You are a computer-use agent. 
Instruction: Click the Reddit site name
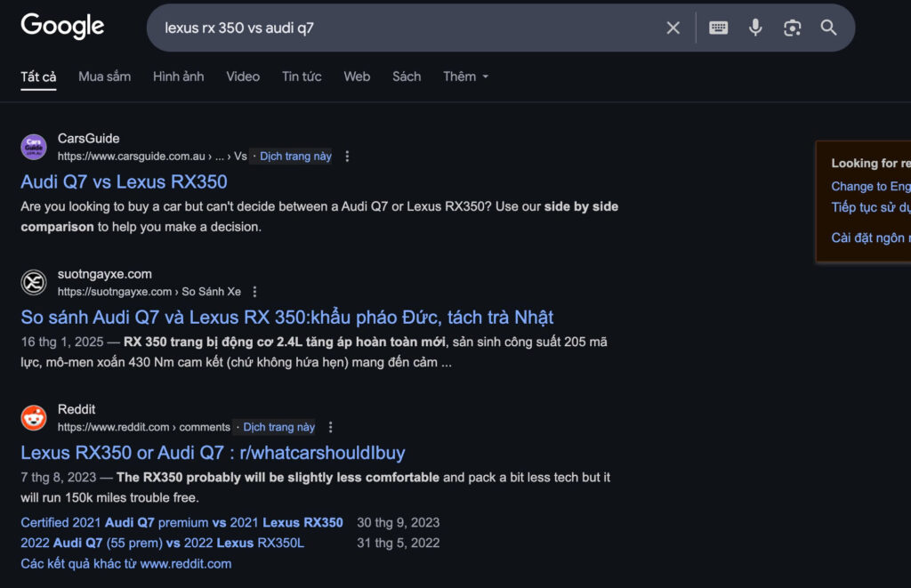(77, 409)
